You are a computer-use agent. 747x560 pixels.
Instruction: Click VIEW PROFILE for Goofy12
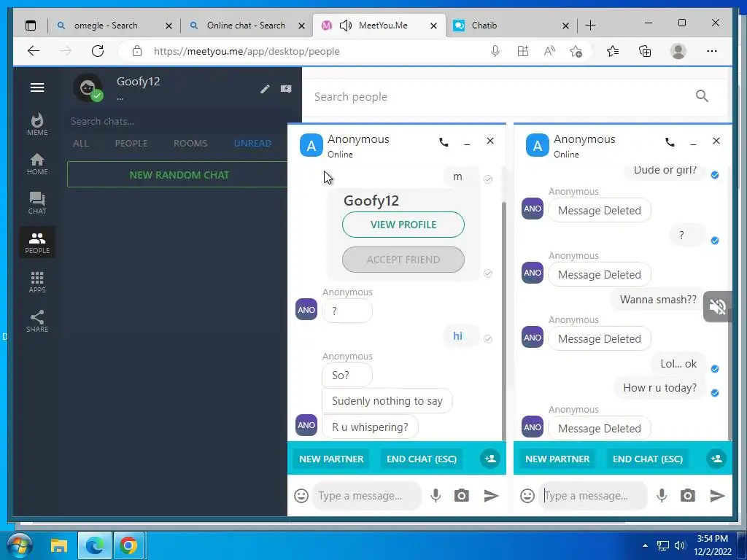pyautogui.click(x=403, y=225)
